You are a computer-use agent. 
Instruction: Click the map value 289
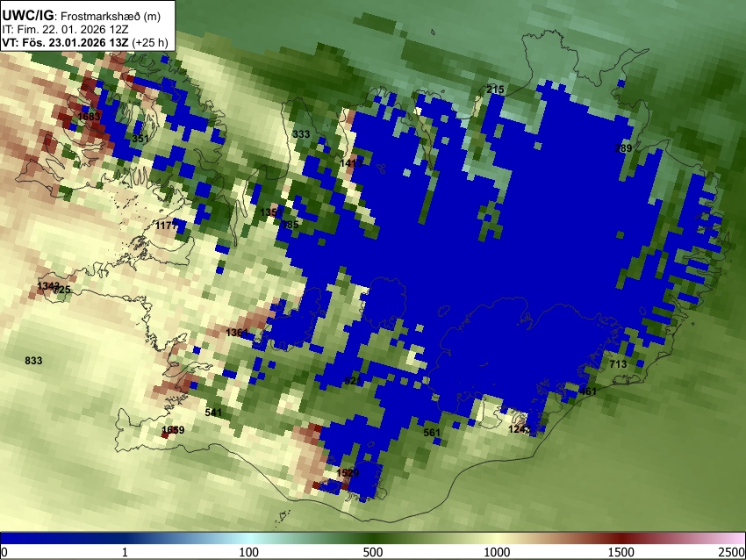tap(623, 148)
